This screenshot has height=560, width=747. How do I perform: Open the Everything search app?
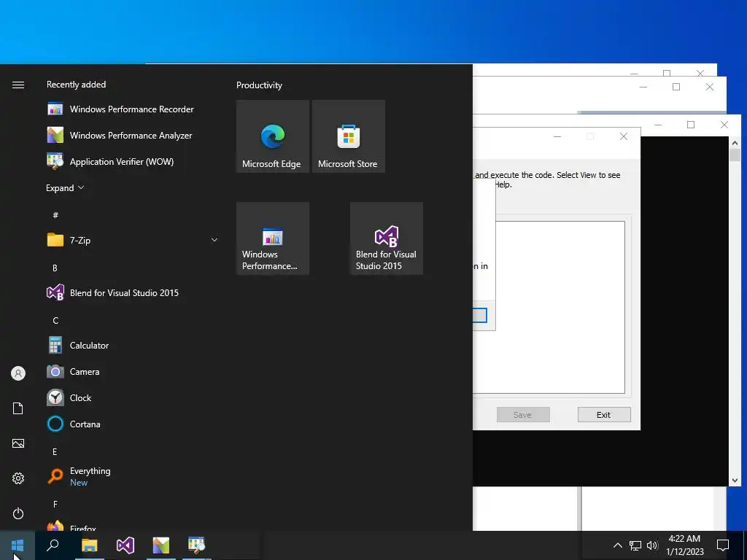click(x=132, y=476)
